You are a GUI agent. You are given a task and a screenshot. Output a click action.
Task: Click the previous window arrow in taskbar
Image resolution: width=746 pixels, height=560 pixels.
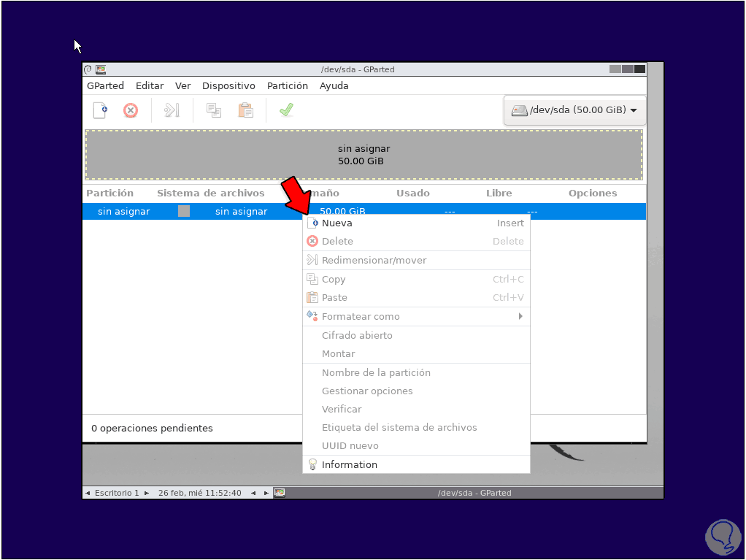pos(253,493)
